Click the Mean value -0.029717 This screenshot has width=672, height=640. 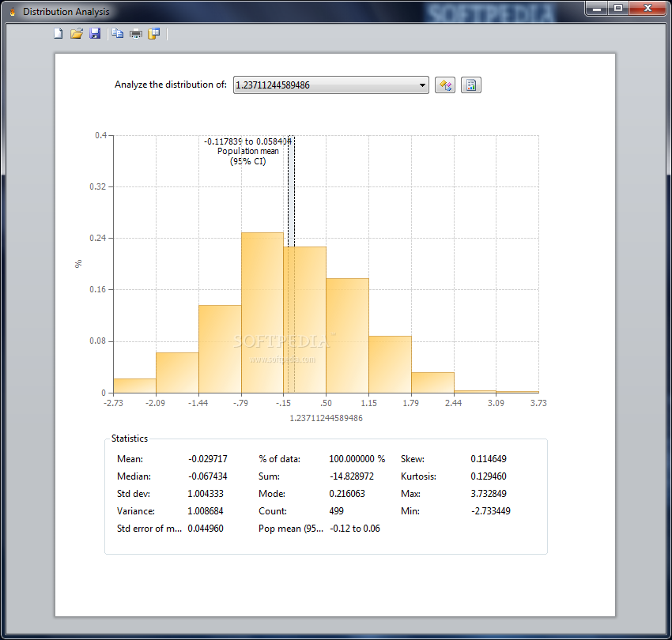(x=208, y=459)
